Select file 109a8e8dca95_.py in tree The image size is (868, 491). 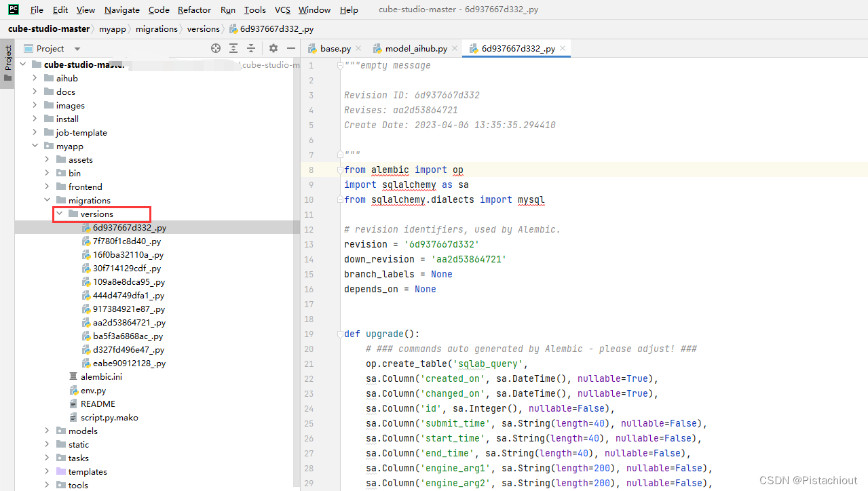[129, 281]
